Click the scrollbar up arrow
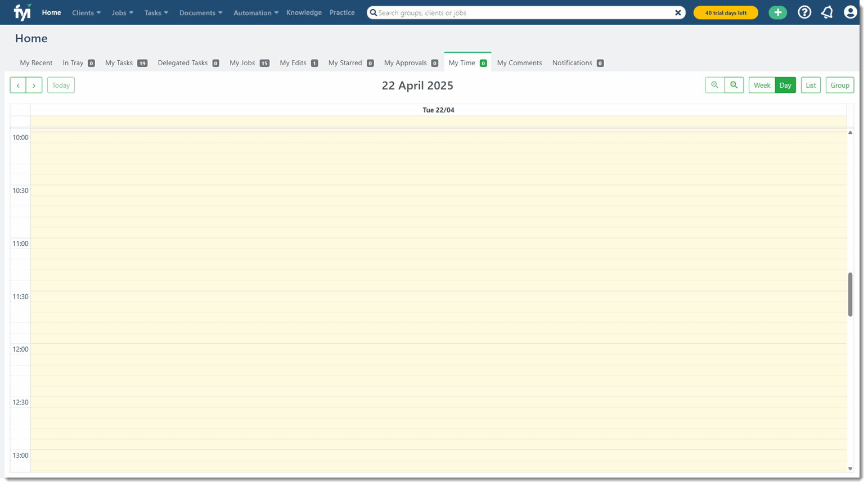Screen dimensions: 868x486 point(850,133)
